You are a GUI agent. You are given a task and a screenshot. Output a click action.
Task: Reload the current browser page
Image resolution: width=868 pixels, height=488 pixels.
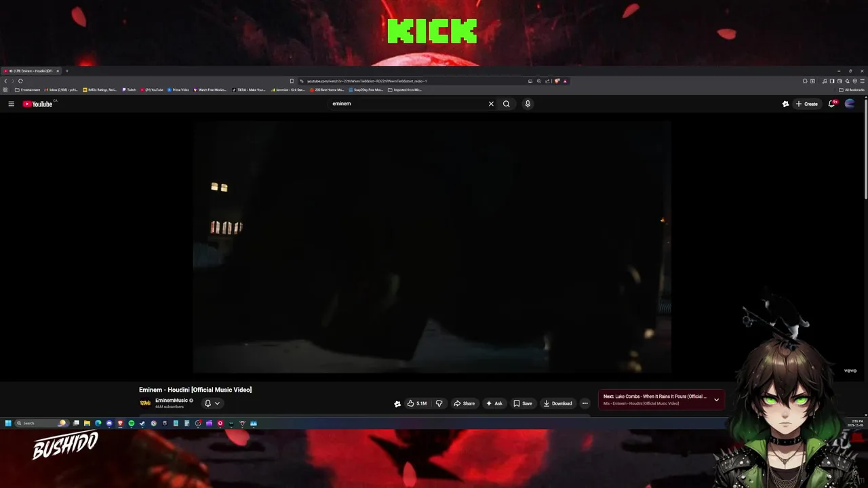tap(20, 81)
